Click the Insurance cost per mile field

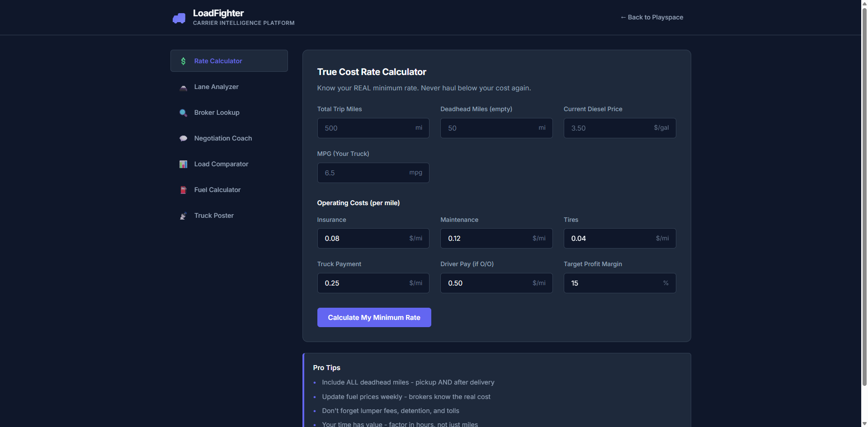point(373,238)
